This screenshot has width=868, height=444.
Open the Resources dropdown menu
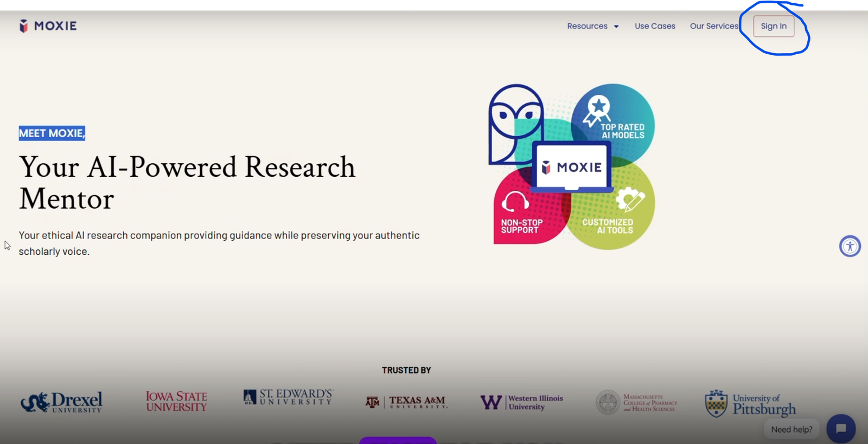click(x=593, y=26)
